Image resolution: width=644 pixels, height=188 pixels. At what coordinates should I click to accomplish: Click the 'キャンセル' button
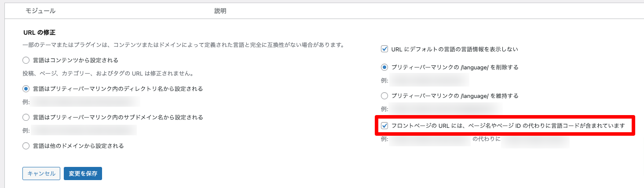[41, 174]
